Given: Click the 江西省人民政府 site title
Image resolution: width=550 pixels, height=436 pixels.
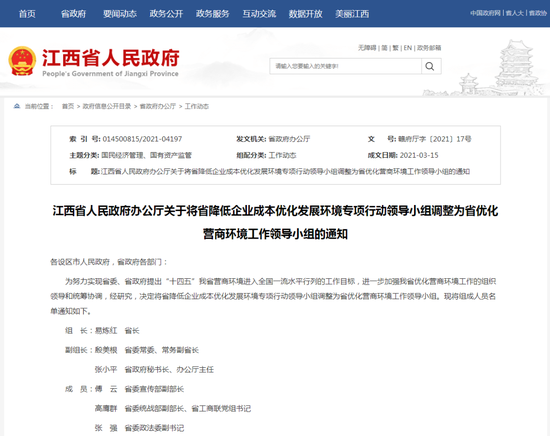Looking at the screenshot, I should click(111, 58).
